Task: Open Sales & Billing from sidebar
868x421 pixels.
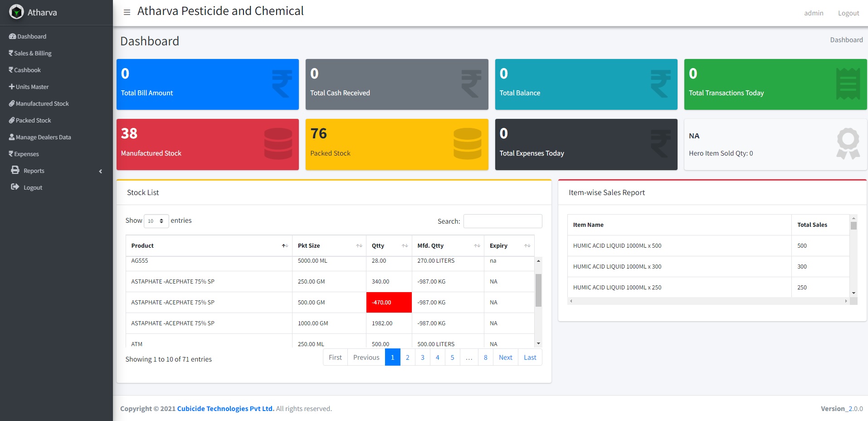Action: (33, 53)
